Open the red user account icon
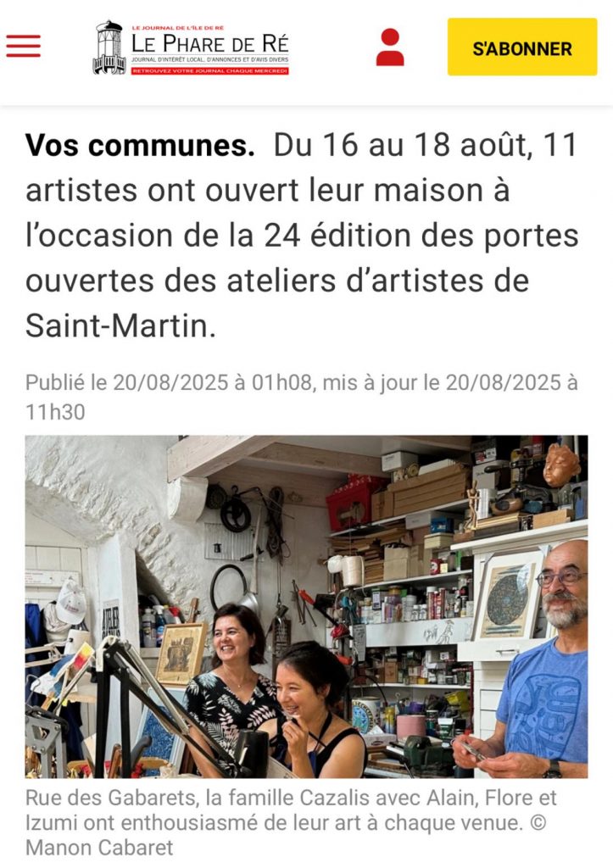The image size is (613, 868). (390, 47)
